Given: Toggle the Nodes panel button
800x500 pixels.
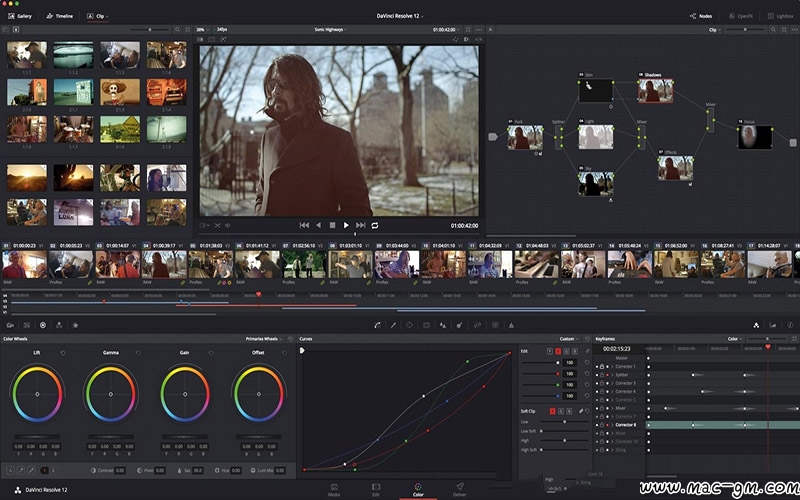Looking at the screenshot, I should point(701,16).
